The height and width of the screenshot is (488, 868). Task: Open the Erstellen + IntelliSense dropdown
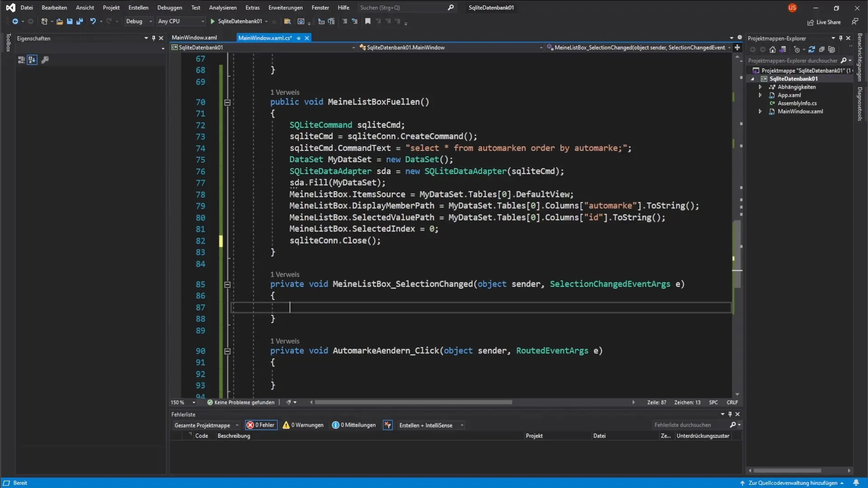pos(431,425)
